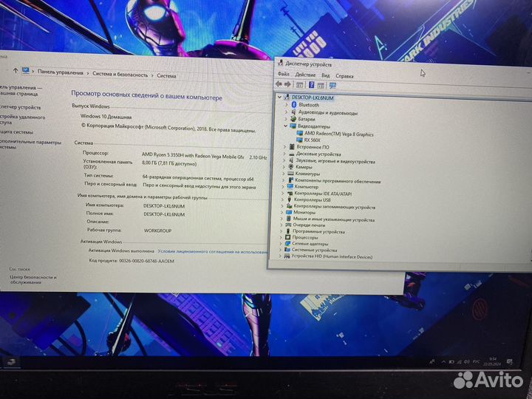Select the Windows 10 Домашняя text
532x399 pixels.
click(106, 117)
